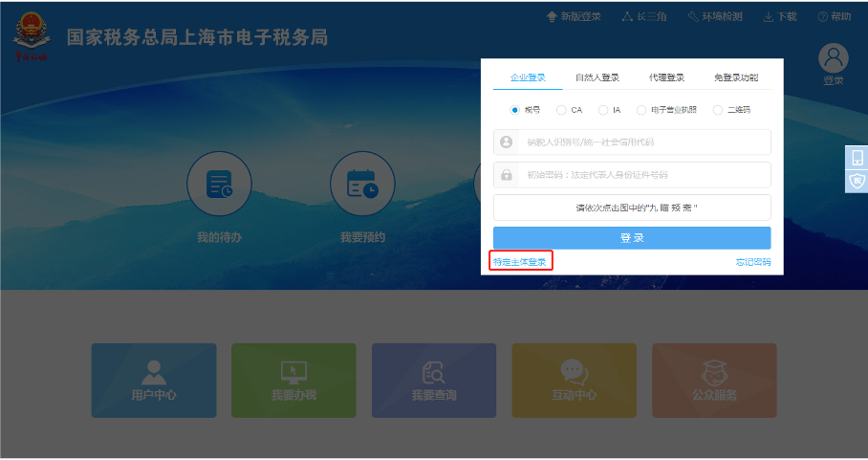Focus the initial password input field

click(x=632, y=175)
